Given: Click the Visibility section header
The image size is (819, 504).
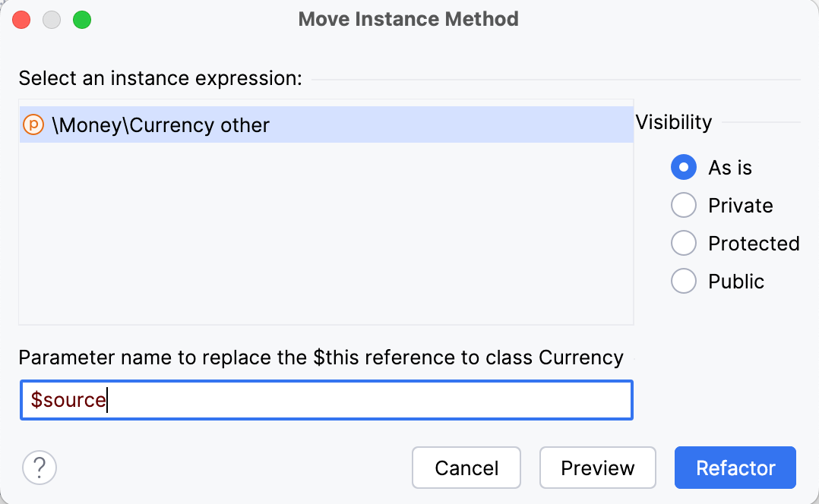Looking at the screenshot, I should click(673, 121).
